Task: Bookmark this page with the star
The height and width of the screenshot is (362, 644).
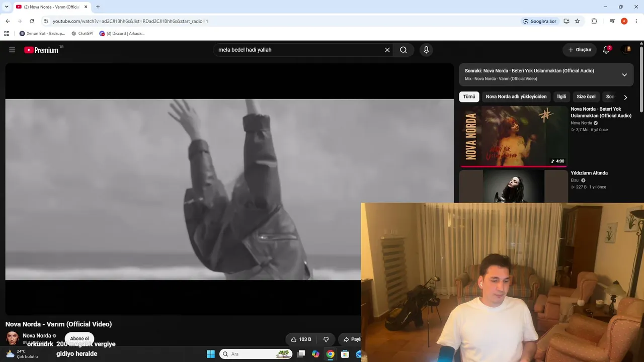Action: [x=577, y=21]
